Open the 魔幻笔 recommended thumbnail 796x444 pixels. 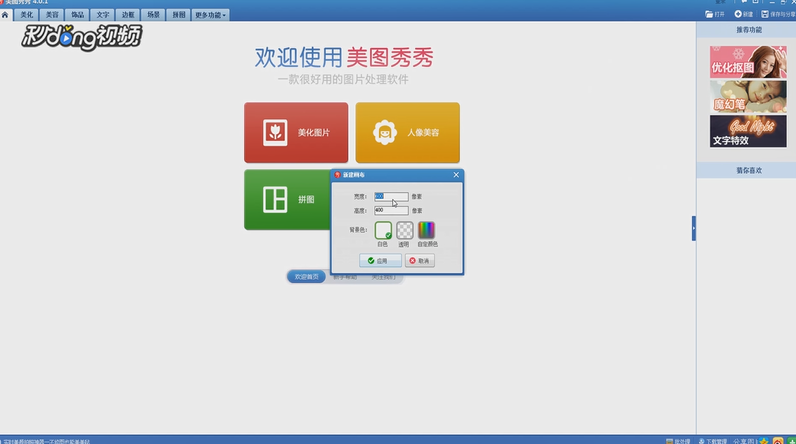click(748, 96)
